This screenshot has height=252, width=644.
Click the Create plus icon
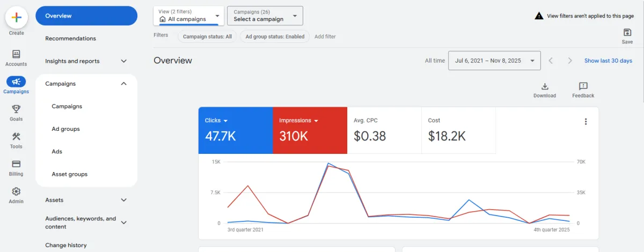coord(17,17)
